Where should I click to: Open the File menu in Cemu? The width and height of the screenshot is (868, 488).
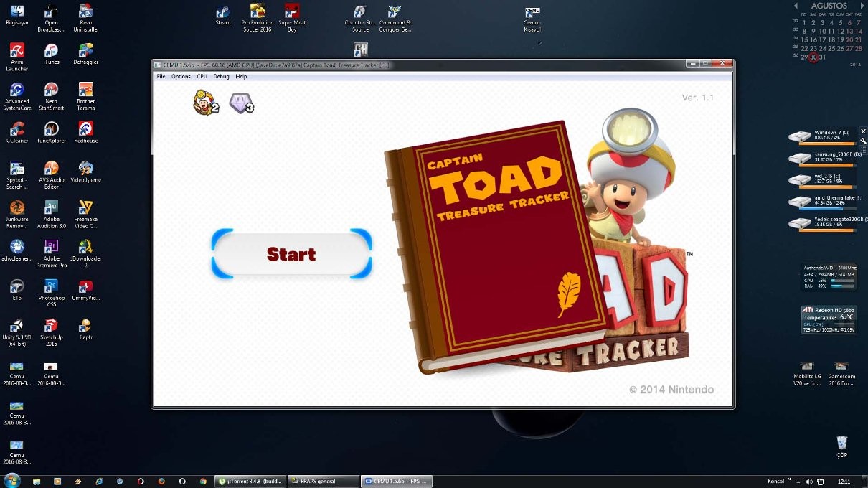click(x=161, y=76)
